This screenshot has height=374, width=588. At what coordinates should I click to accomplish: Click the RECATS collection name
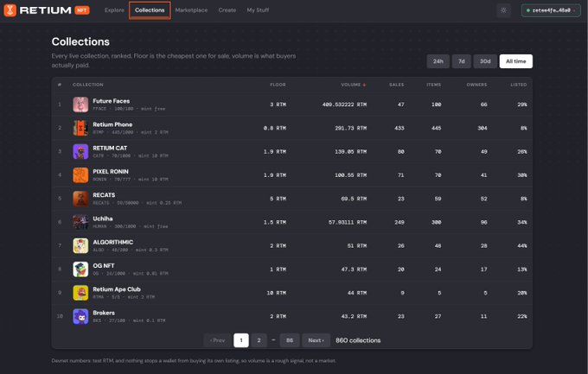(104, 195)
